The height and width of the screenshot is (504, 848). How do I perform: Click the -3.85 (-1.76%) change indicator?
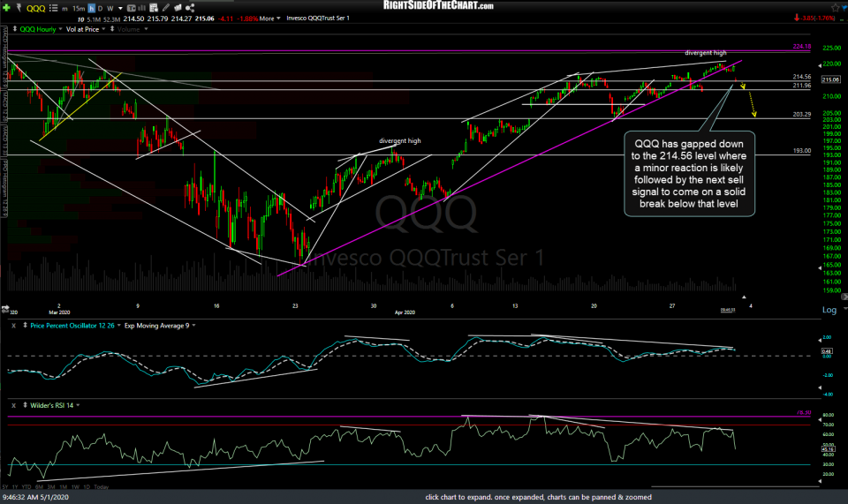814,18
